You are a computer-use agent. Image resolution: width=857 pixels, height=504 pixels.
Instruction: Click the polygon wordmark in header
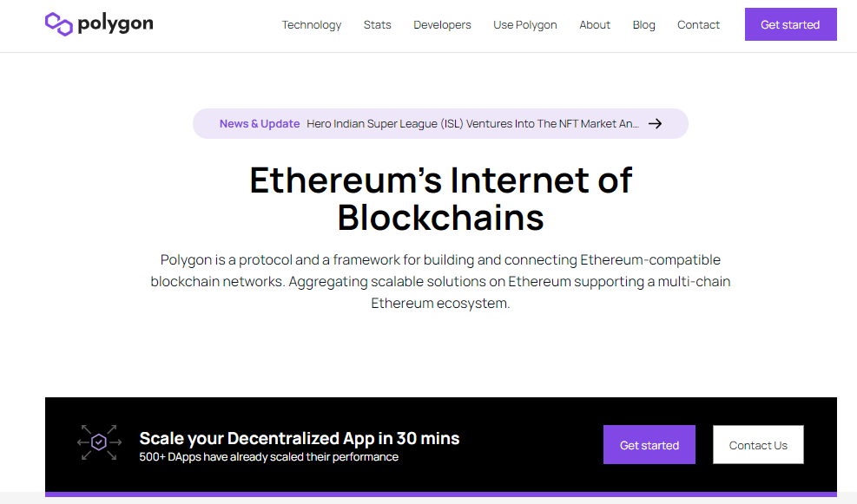click(x=115, y=24)
